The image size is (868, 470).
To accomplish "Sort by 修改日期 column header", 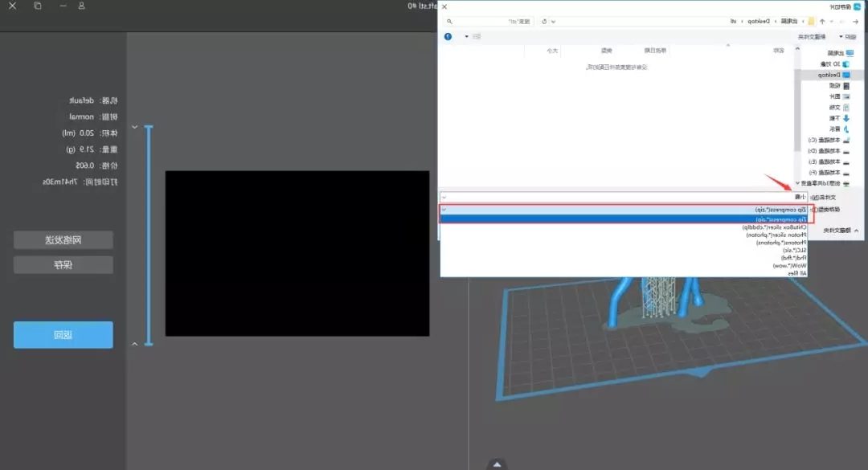I will pyautogui.click(x=655, y=51).
